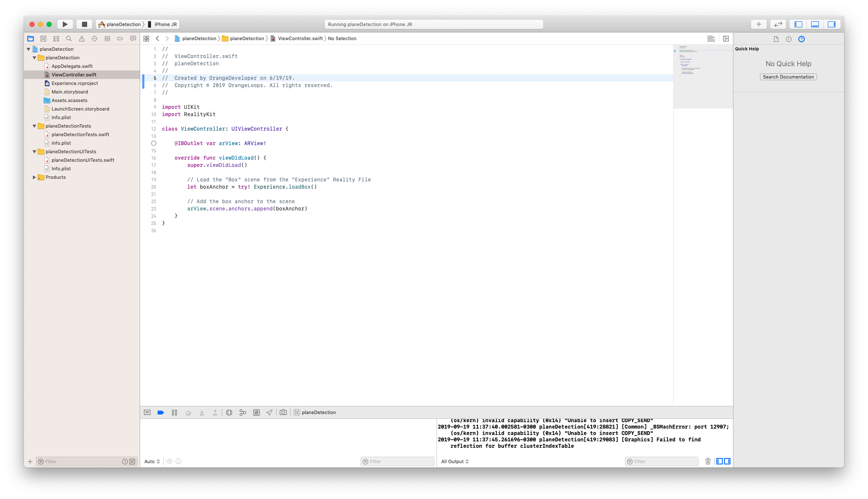The height and width of the screenshot is (499, 868).
Task: Open the Library with plus button
Action: (x=759, y=24)
